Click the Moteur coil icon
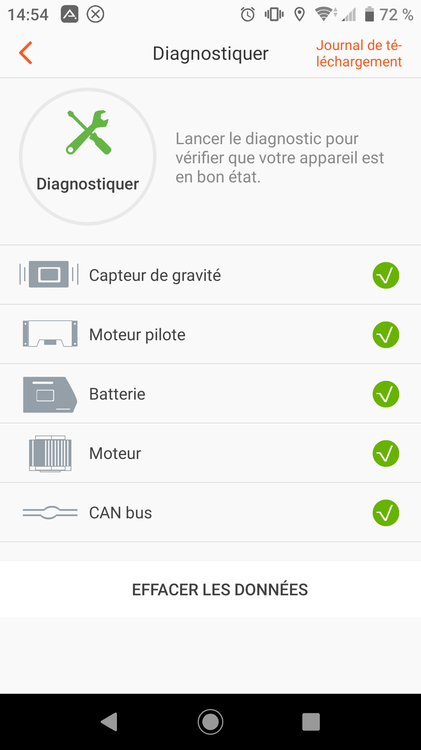This screenshot has height=750, width=421. (50, 453)
